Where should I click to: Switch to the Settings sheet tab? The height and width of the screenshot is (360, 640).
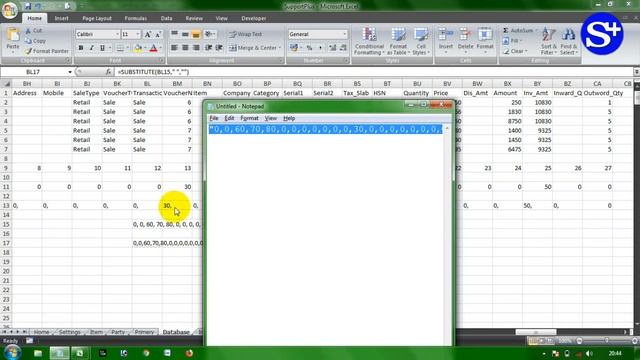69,332
